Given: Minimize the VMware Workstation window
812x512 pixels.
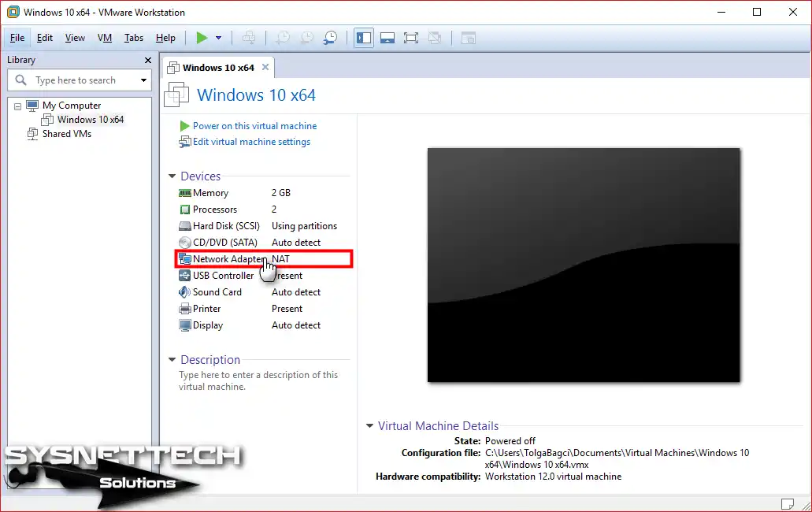Looking at the screenshot, I should click(721, 12).
